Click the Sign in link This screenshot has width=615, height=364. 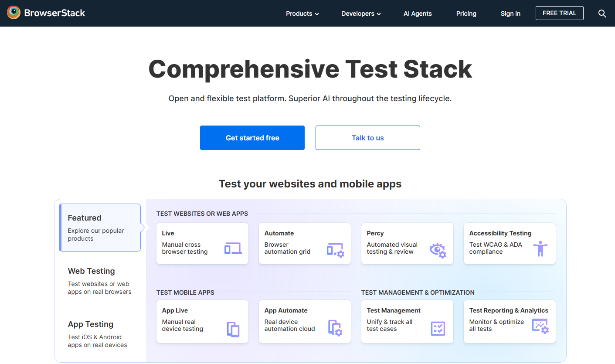pos(510,14)
